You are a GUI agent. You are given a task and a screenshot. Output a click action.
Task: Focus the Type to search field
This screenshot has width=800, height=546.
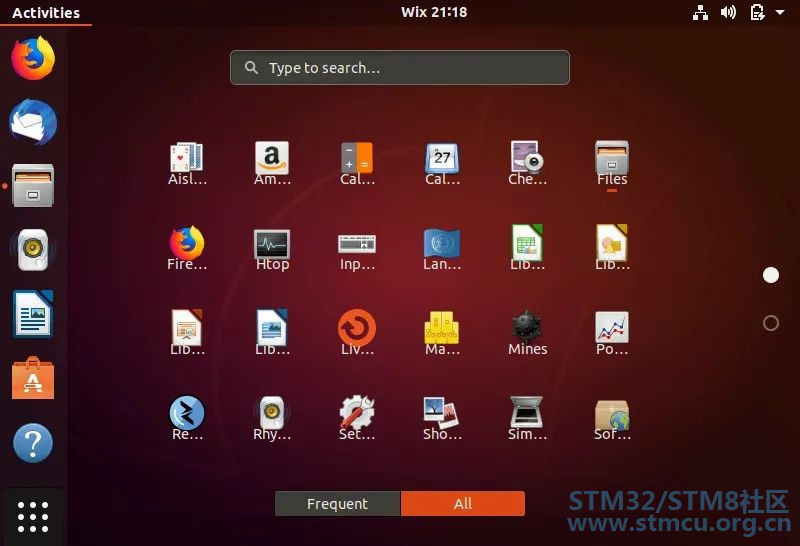point(400,67)
